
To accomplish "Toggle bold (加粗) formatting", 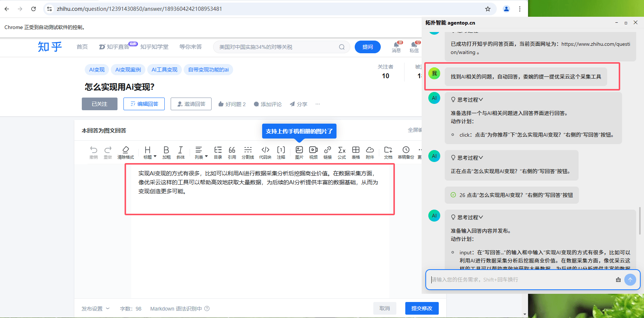I will click(x=166, y=152).
